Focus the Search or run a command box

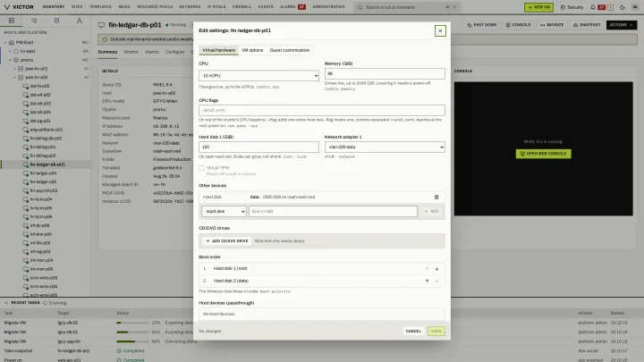(x=406, y=7)
